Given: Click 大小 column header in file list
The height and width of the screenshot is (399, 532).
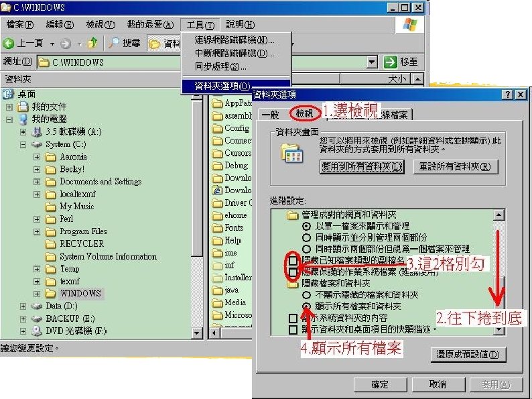Looking at the screenshot, I should tap(375, 78).
